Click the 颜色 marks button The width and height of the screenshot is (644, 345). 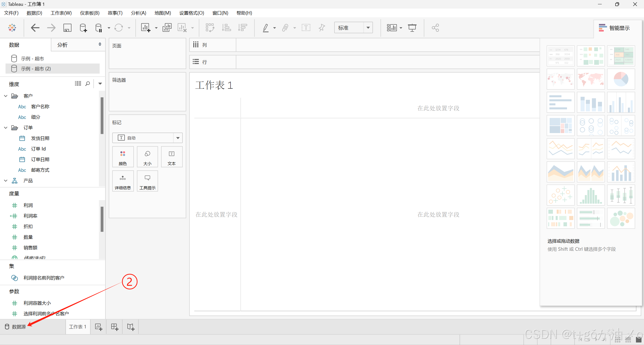click(123, 157)
